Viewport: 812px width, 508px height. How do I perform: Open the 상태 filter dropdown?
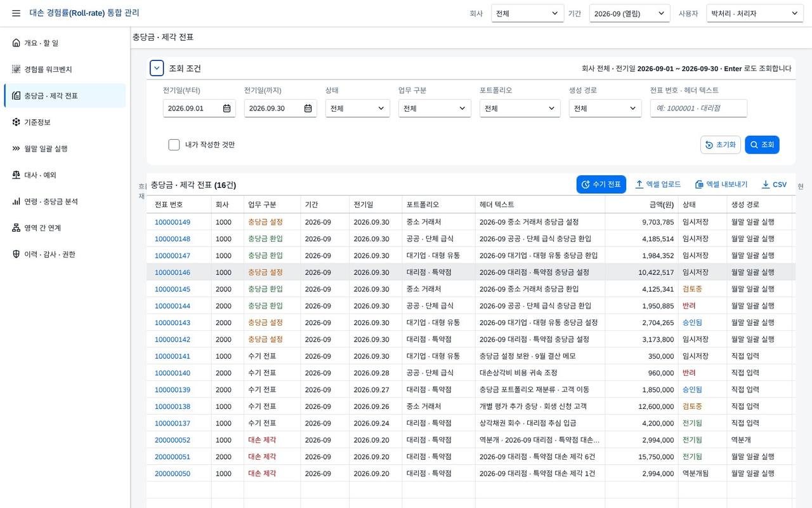pos(358,109)
